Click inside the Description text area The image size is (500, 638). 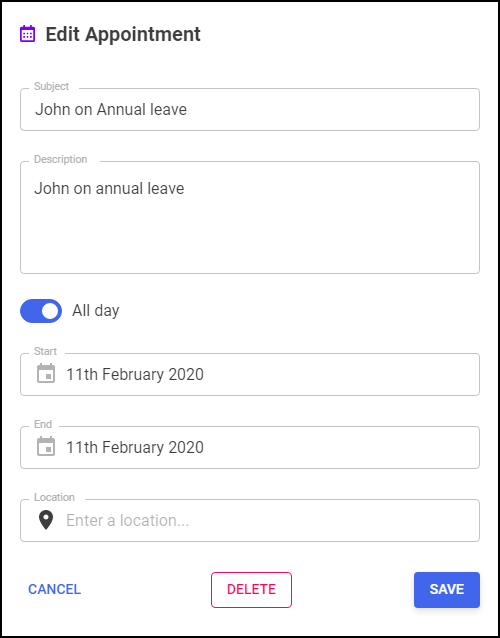pyautogui.click(x=250, y=217)
